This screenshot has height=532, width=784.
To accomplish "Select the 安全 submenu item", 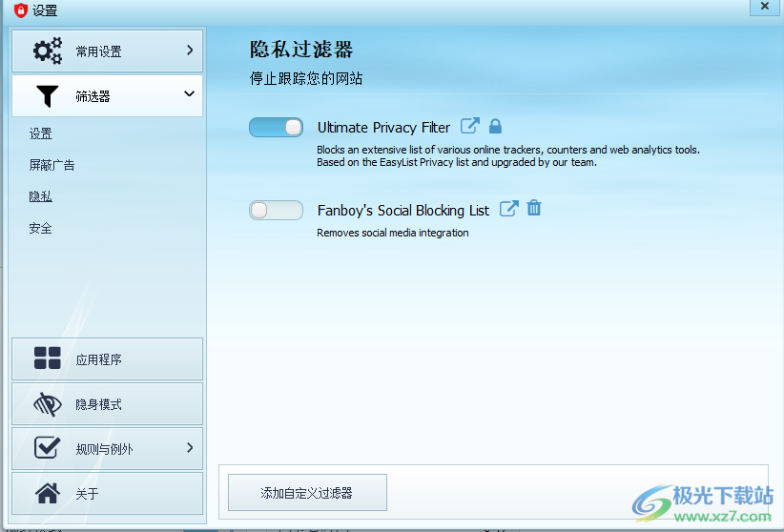I will pyautogui.click(x=40, y=229).
